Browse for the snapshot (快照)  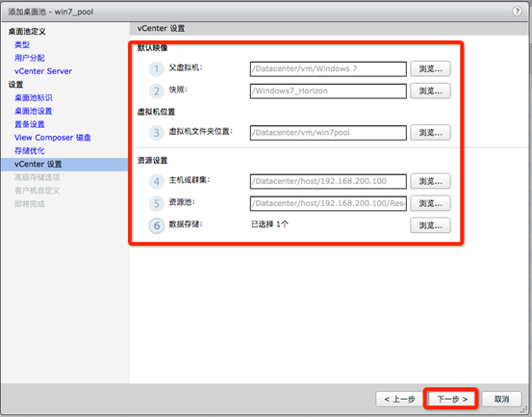430,91
